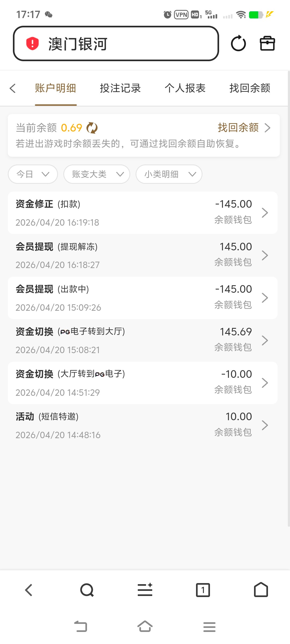Open the 小类明细 subcategory dropdown

[169, 174]
